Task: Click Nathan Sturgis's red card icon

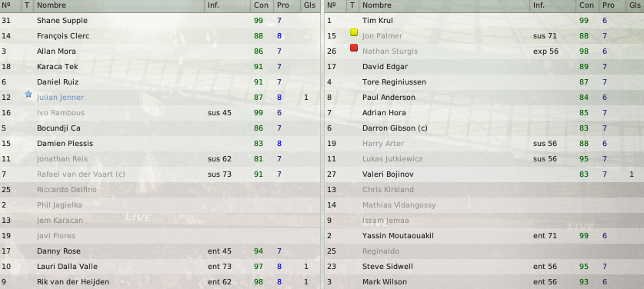Action: (354, 48)
